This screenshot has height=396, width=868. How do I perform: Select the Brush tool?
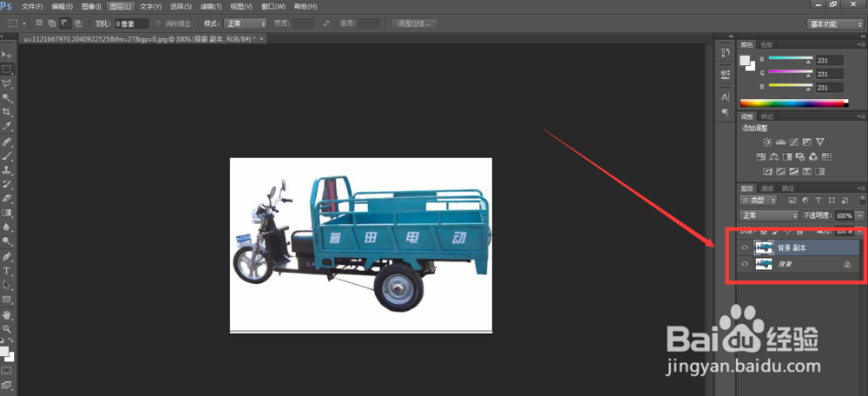click(x=7, y=156)
